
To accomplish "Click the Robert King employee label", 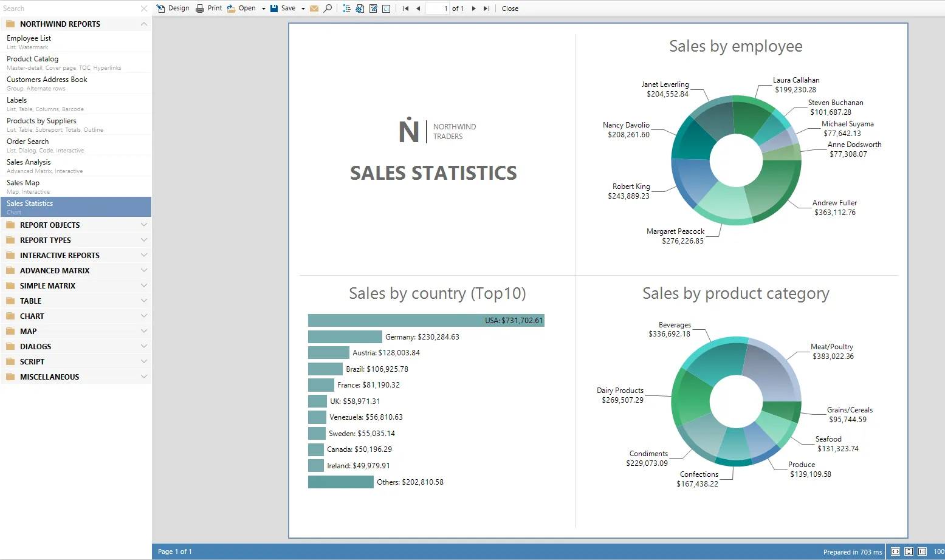I will (x=629, y=191).
